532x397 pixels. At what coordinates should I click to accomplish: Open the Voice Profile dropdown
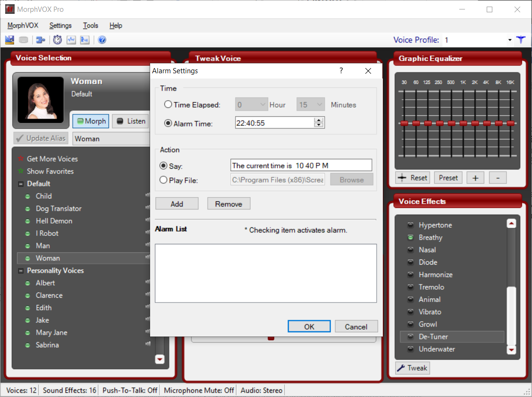(510, 40)
